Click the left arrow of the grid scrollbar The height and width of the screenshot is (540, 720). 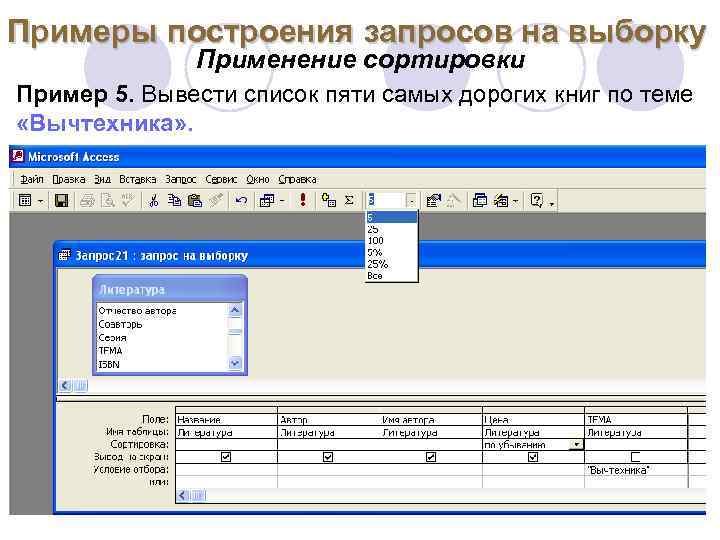pos(183,495)
